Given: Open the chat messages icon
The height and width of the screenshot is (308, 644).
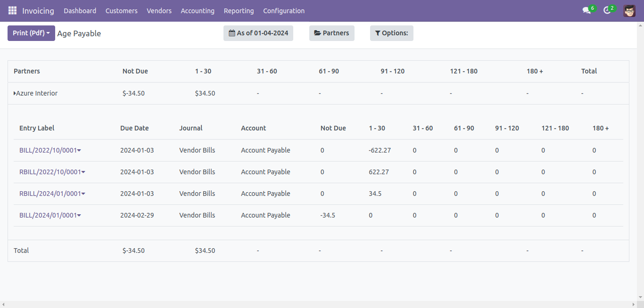Looking at the screenshot, I should pyautogui.click(x=586, y=10).
